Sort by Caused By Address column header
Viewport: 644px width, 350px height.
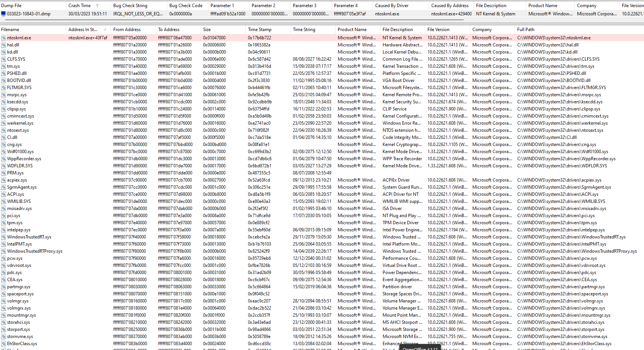(x=451, y=6)
